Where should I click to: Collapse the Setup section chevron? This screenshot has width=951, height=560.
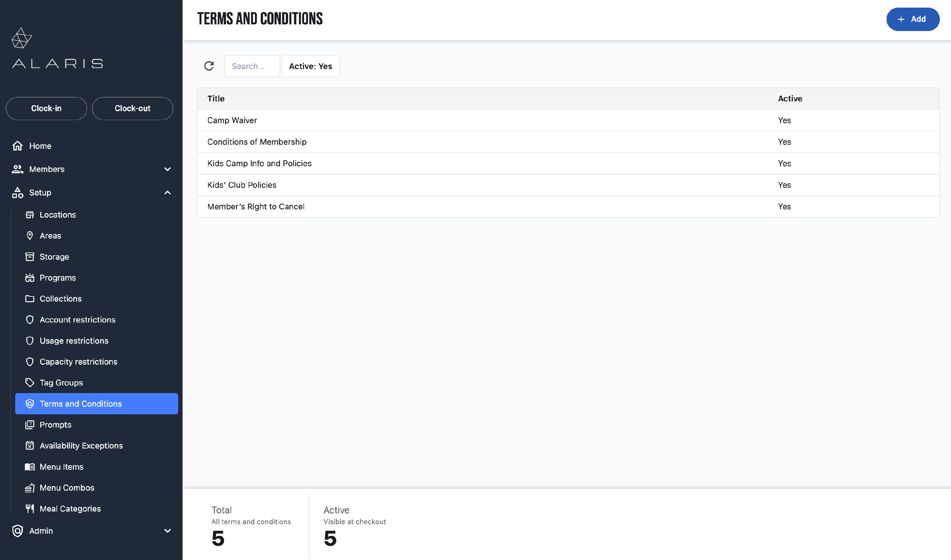(x=167, y=193)
